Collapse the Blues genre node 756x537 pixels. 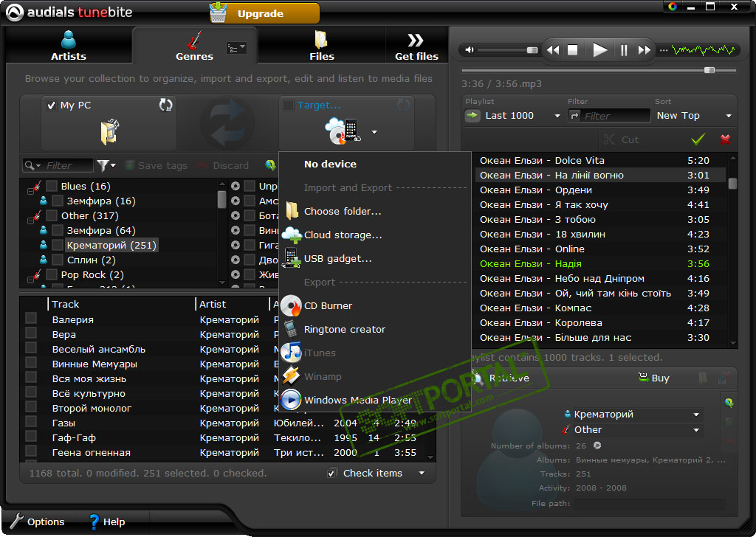click(x=30, y=191)
